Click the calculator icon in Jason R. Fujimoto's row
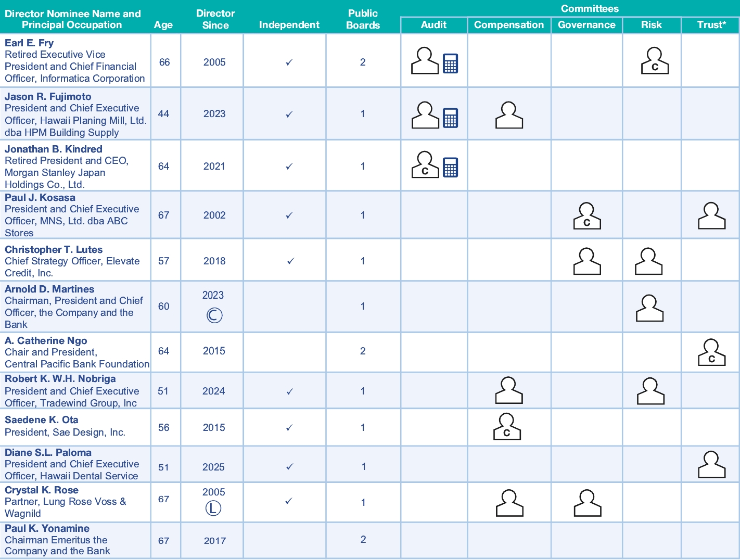This screenshot has height=560, width=740. (x=450, y=118)
